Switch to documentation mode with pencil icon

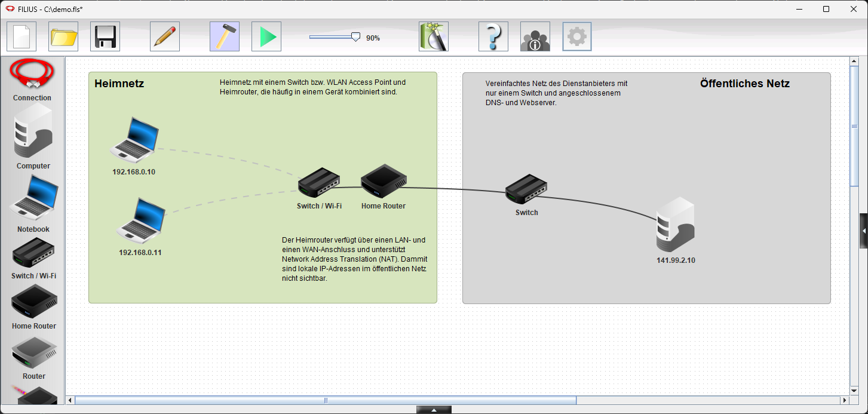[x=165, y=37]
